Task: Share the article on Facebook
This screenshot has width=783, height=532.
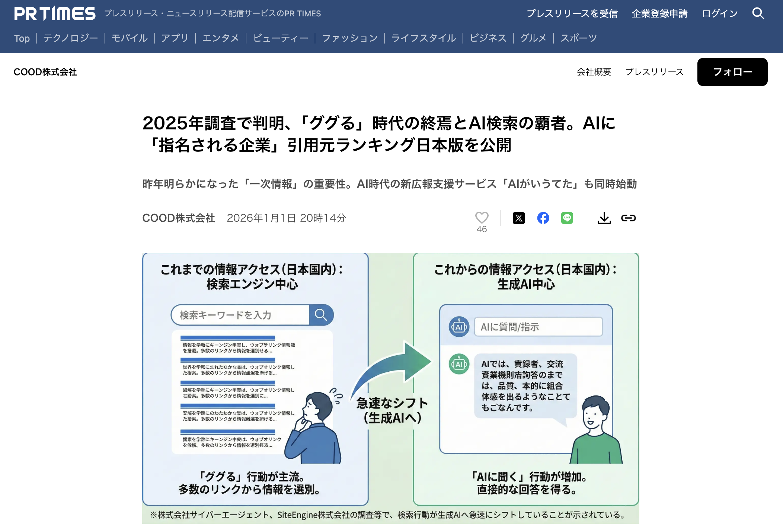Action: tap(543, 218)
